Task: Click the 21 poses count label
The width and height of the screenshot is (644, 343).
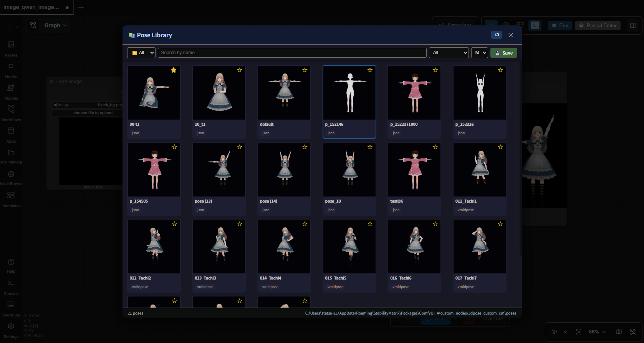Action: click(136, 313)
